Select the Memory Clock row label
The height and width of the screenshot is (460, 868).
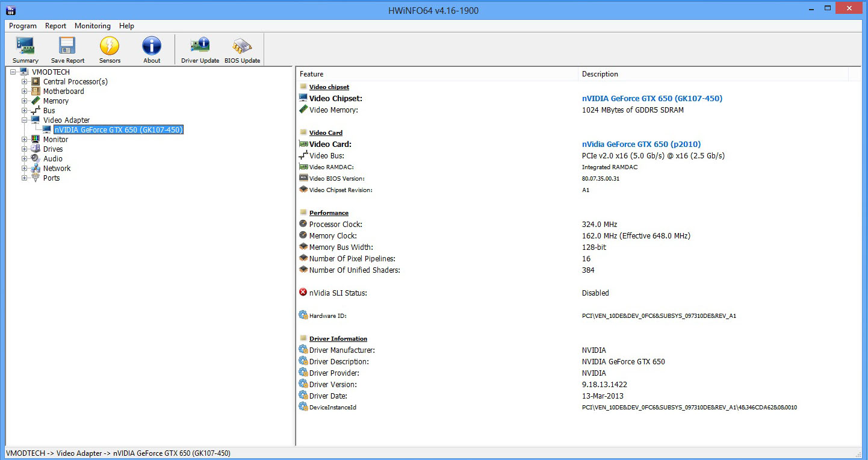point(333,235)
